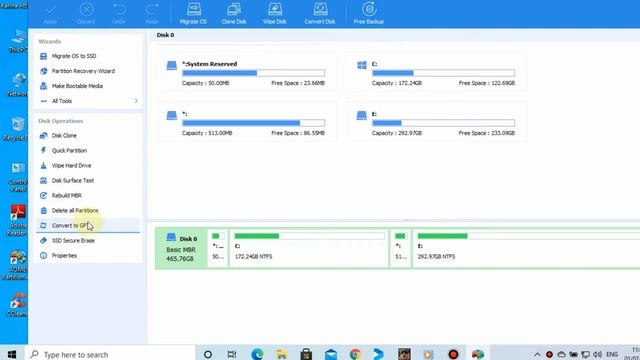Screen dimensions: 640x360
Task: Click the C: partition usage bar
Action: [x=443, y=73]
